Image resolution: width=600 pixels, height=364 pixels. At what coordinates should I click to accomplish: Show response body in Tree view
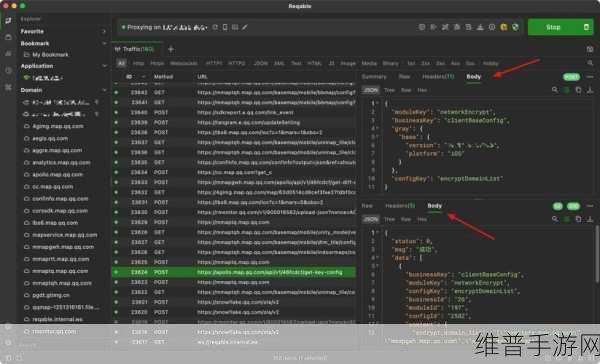389,219
